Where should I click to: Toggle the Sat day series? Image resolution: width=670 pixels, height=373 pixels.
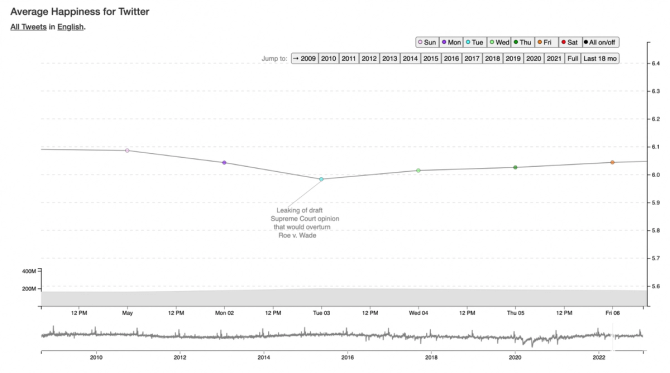coord(570,42)
